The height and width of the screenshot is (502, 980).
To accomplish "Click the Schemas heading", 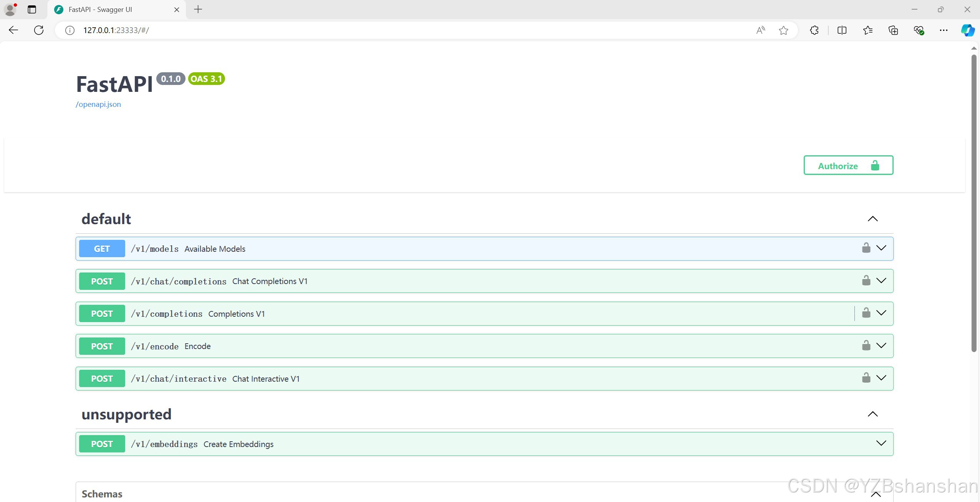I will (x=102, y=494).
